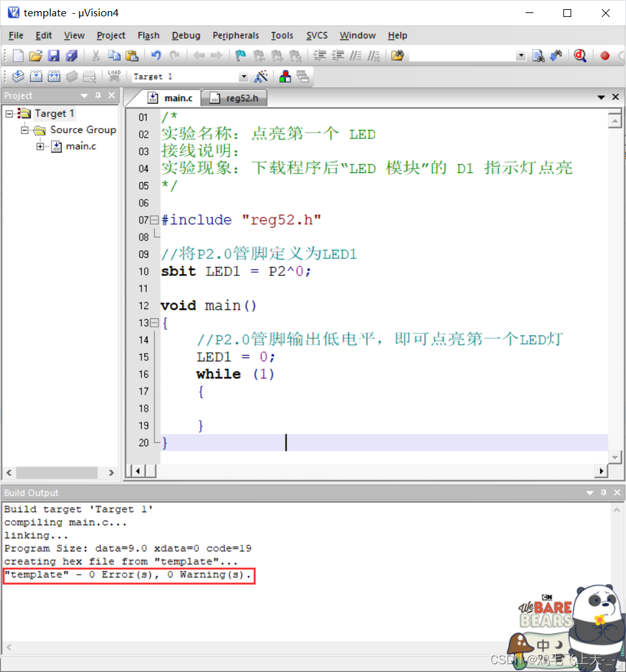Close the Build Output panel

617,493
